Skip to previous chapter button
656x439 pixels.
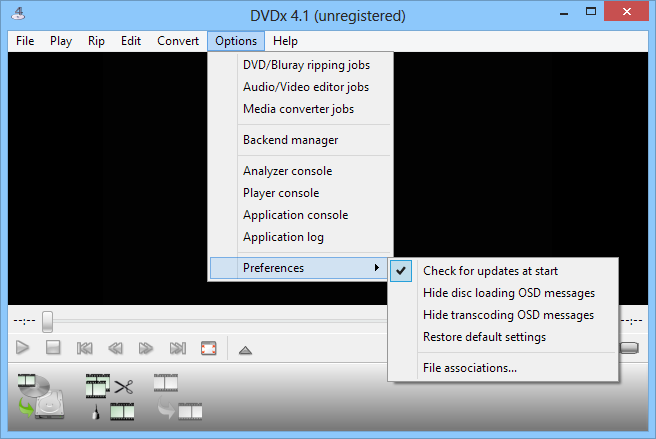pyautogui.click(x=85, y=348)
